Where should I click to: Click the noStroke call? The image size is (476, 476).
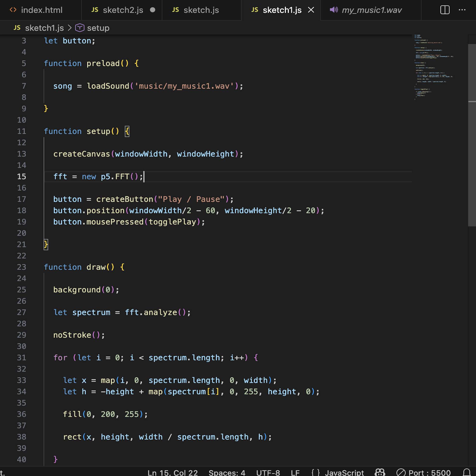click(72, 335)
